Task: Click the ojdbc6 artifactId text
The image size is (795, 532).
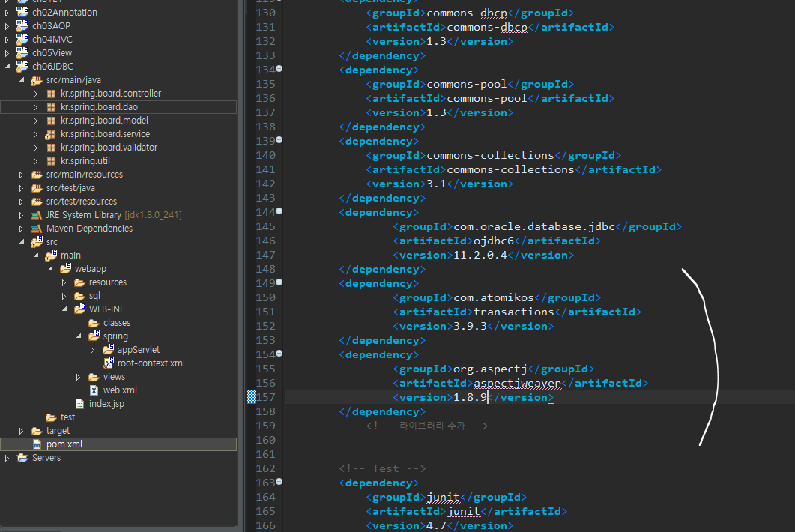Action: tap(493, 241)
